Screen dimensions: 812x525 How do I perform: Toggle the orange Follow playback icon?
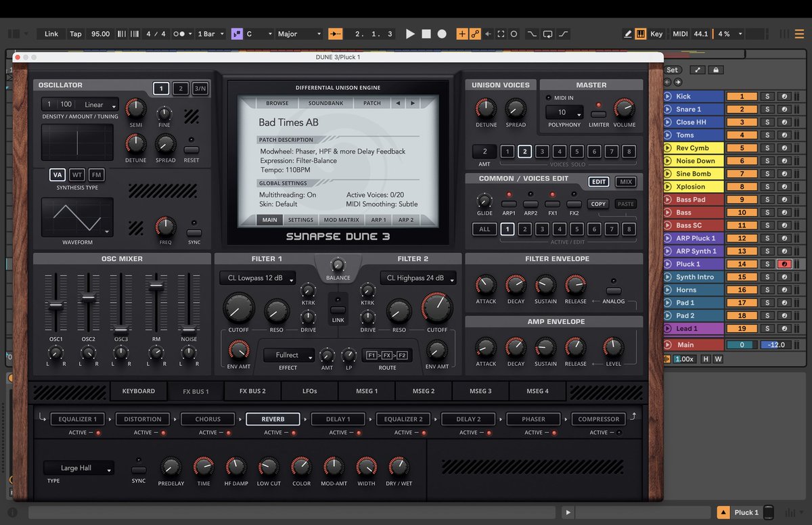coord(335,34)
